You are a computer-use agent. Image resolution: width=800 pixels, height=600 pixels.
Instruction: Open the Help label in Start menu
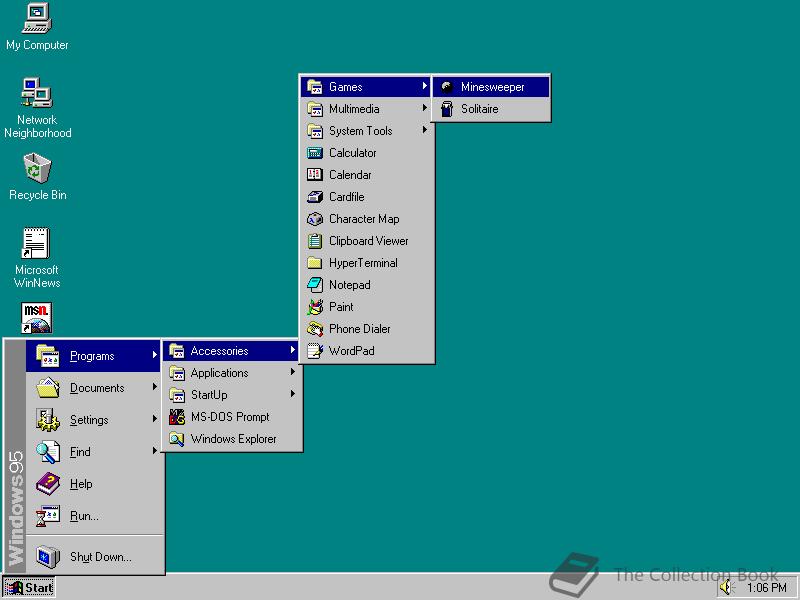tap(81, 484)
